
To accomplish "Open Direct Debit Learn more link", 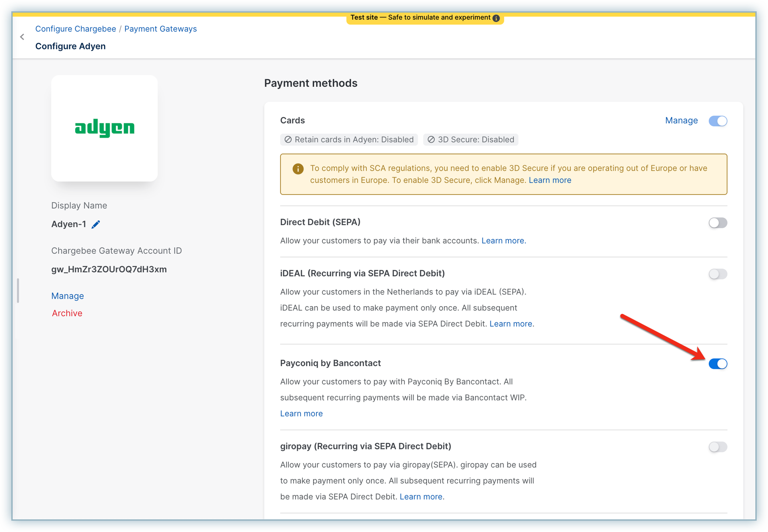I will (503, 241).
